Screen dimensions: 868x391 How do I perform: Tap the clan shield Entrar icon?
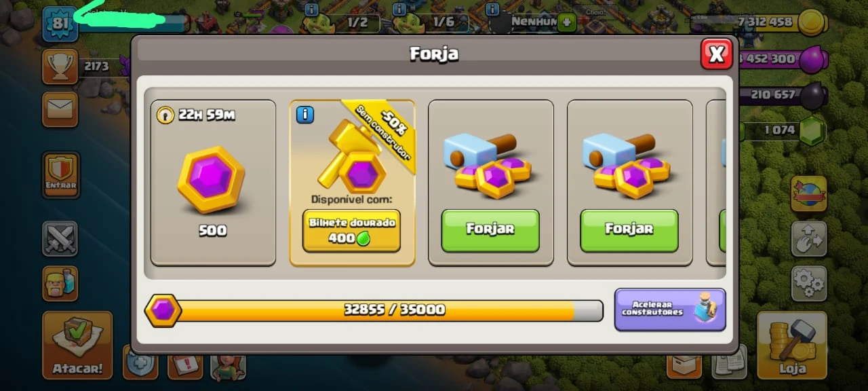[x=61, y=174]
